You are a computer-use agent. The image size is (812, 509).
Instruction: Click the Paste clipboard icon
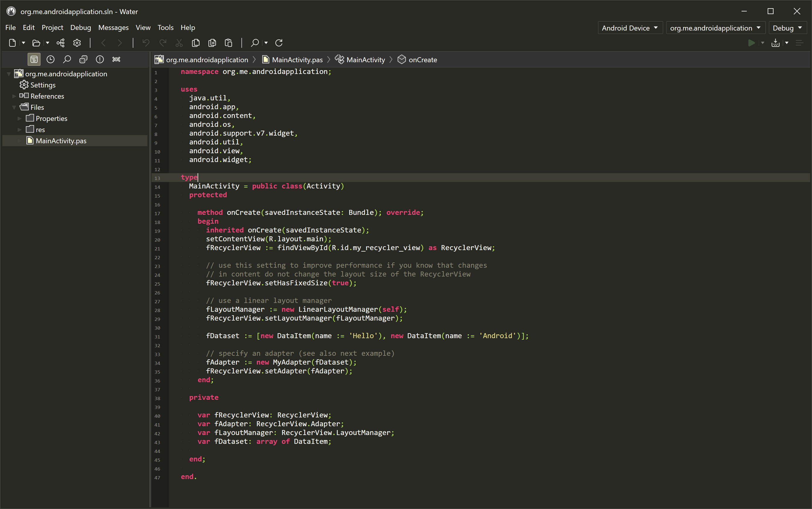[229, 43]
